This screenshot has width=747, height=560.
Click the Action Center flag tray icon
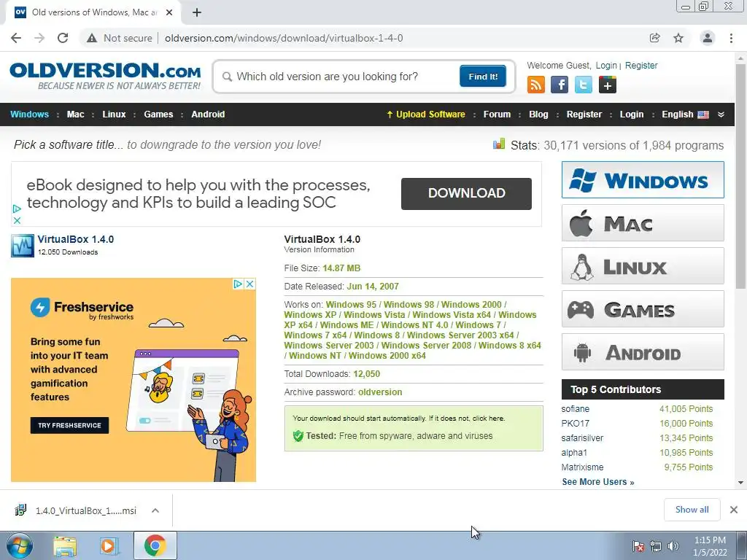tap(638, 546)
